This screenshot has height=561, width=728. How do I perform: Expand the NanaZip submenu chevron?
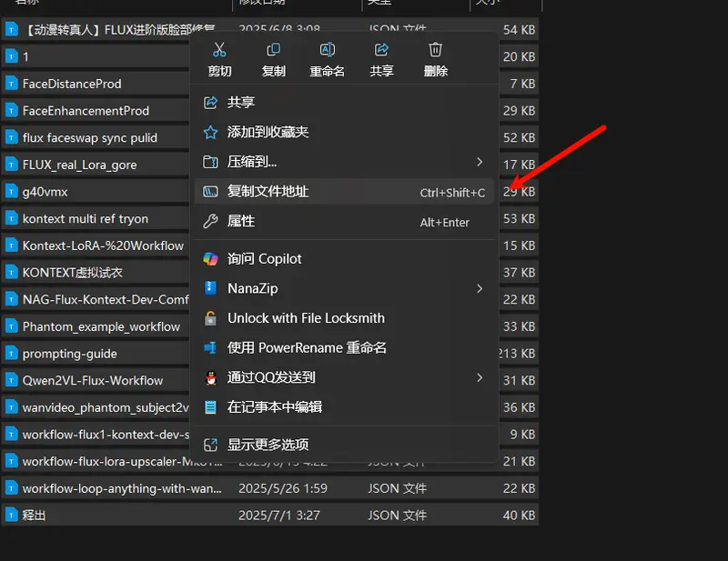click(x=480, y=288)
